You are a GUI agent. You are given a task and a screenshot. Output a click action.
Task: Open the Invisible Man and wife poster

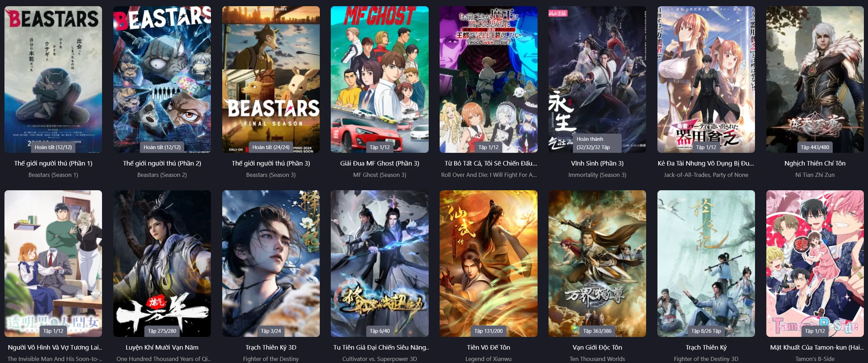tap(53, 263)
